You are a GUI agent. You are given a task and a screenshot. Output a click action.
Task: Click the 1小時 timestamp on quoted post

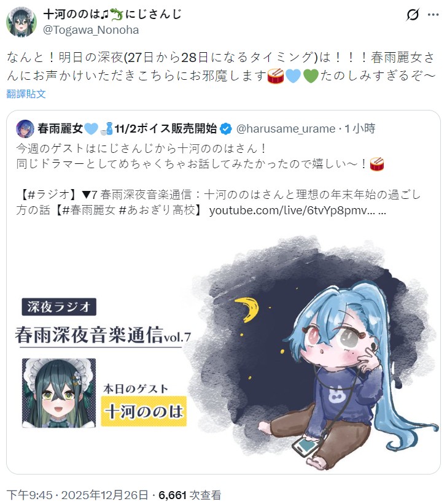[x=360, y=129]
